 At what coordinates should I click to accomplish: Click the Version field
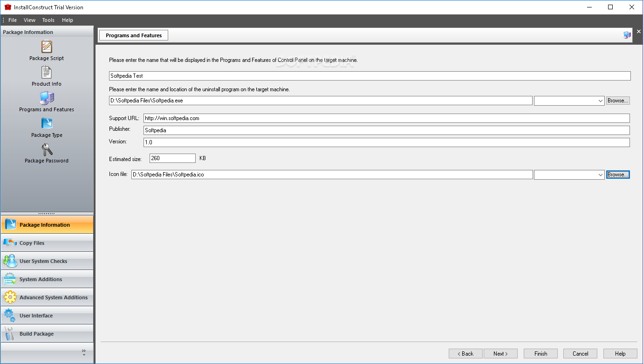point(387,142)
